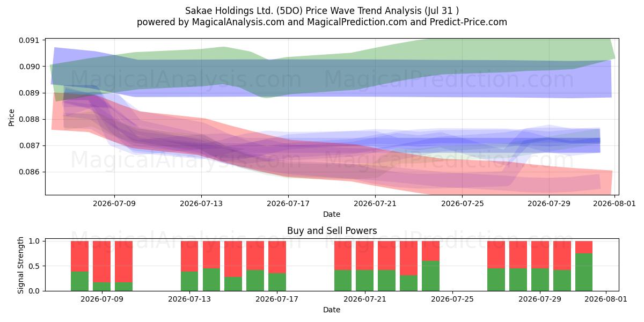Click the green buy segment of the July 13 bar

189,281
